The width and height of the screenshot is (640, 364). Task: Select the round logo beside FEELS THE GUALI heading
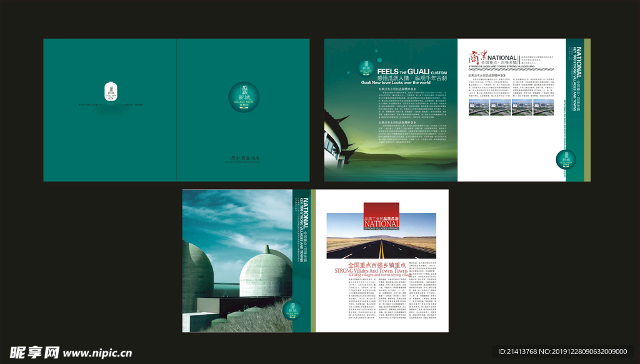tap(366, 67)
